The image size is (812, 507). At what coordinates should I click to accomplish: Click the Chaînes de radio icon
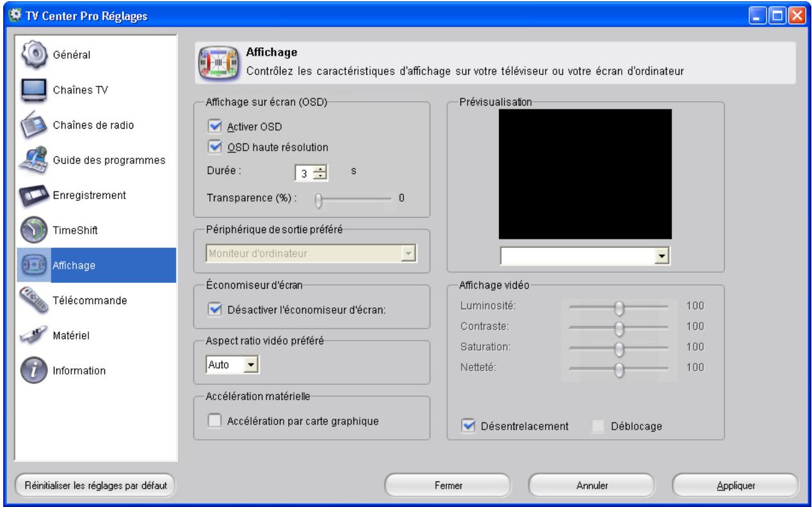(x=33, y=124)
